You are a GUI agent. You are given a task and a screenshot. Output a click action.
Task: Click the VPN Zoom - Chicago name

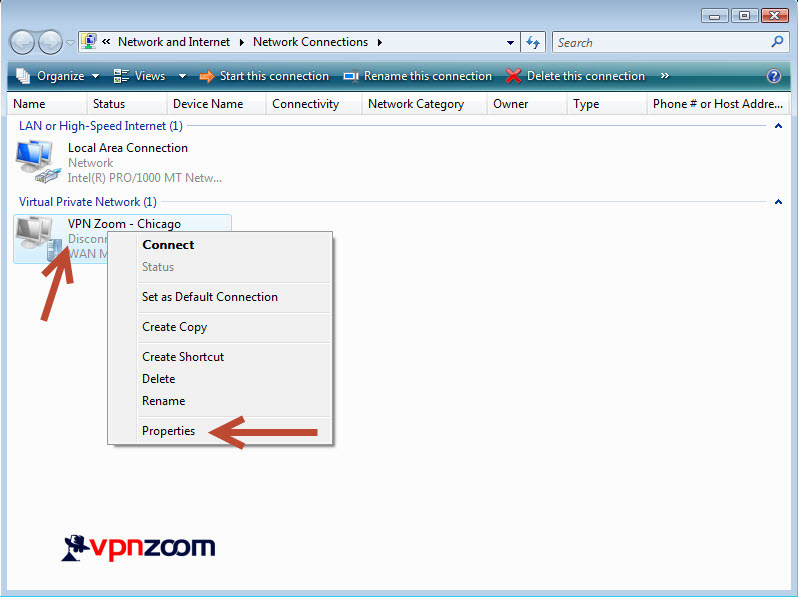(x=124, y=224)
